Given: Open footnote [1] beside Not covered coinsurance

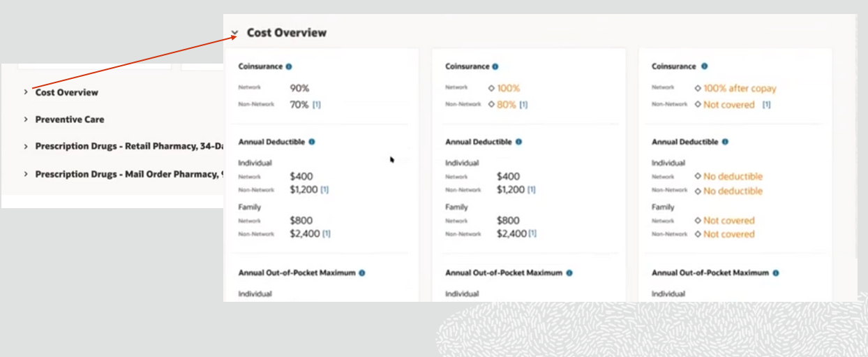Looking at the screenshot, I should coord(766,105).
